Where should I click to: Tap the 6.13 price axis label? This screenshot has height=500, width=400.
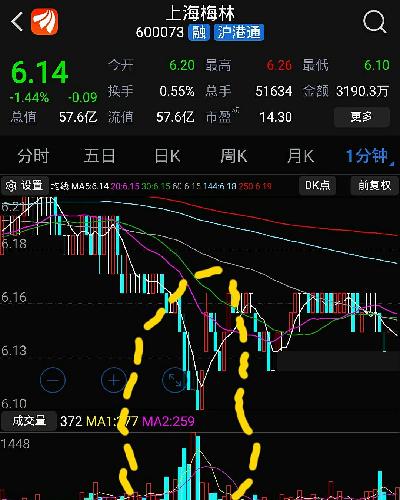coord(14,351)
